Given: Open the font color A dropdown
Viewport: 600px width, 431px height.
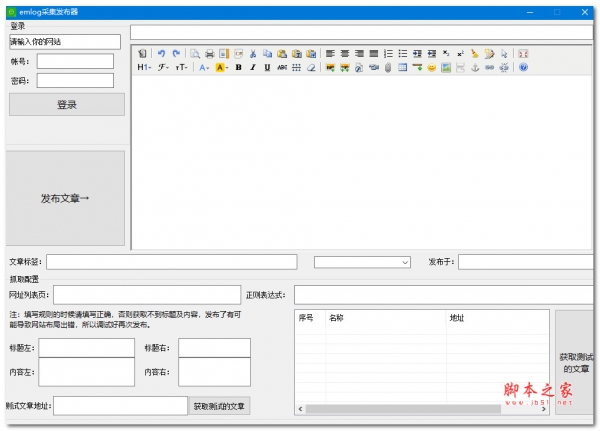Looking at the screenshot, I should pos(203,68).
